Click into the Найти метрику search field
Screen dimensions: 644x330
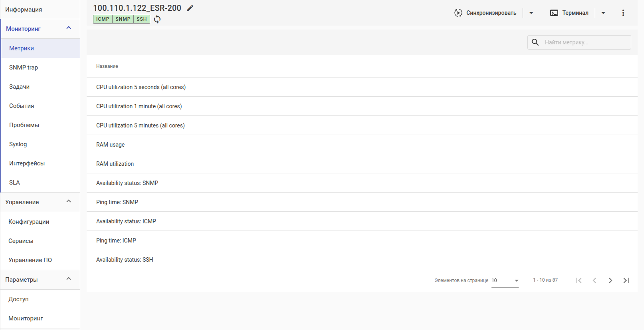tap(585, 42)
